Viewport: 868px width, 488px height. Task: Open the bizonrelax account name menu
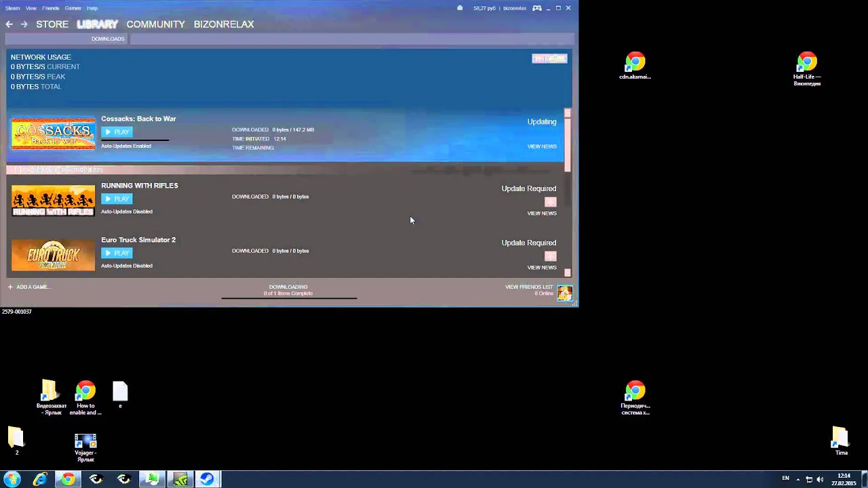pyautogui.click(x=515, y=8)
